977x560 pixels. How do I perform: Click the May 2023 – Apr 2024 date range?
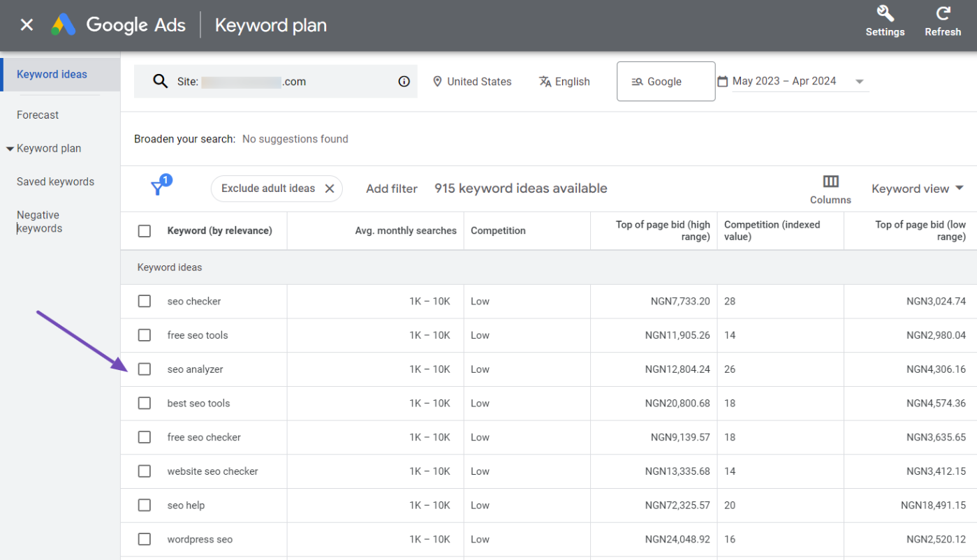tap(784, 81)
